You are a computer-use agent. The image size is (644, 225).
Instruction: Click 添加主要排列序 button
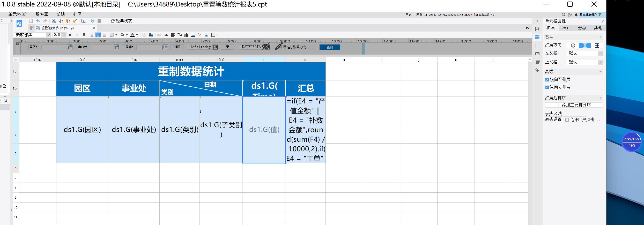pos(574,105)
